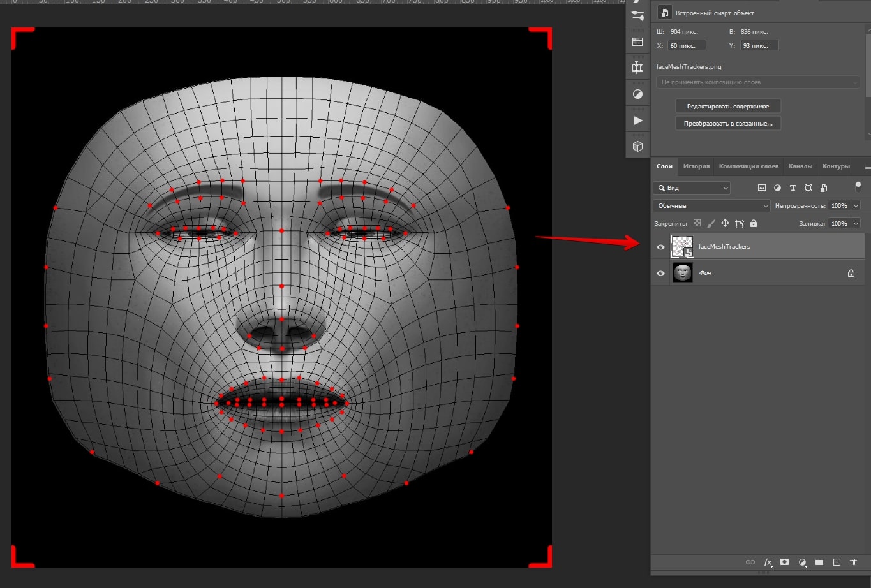Open the Вид layer filter type dropdown
Image resolution: width=871 pixels, height=588 pixels.
tap(692, 187)
